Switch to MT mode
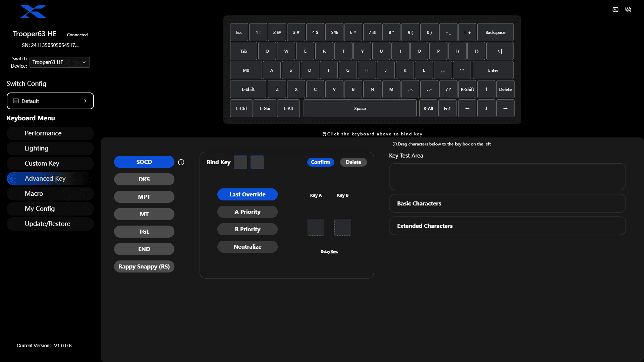 pyautogui.click(x=144, y=214)
